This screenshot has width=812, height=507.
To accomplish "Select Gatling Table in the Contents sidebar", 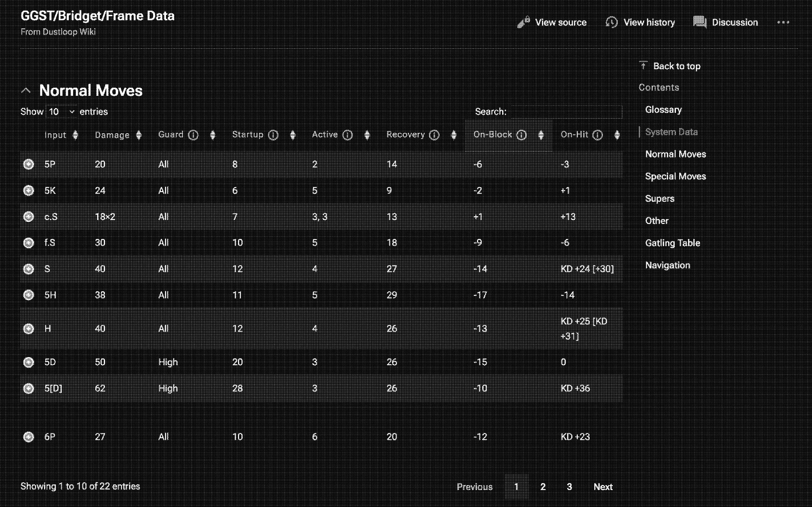I will pos(672,242).
